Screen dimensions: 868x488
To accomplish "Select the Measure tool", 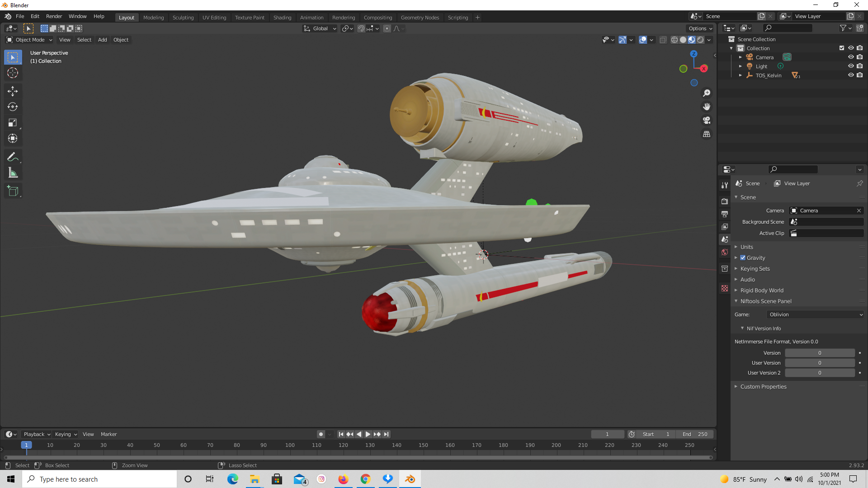I will (x=13, y=173).
